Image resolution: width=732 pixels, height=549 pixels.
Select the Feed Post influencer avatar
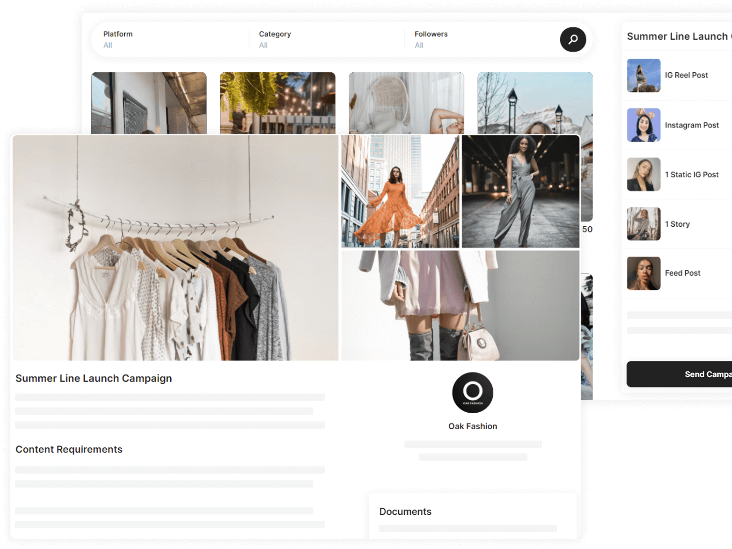click(x=643, y=273)
